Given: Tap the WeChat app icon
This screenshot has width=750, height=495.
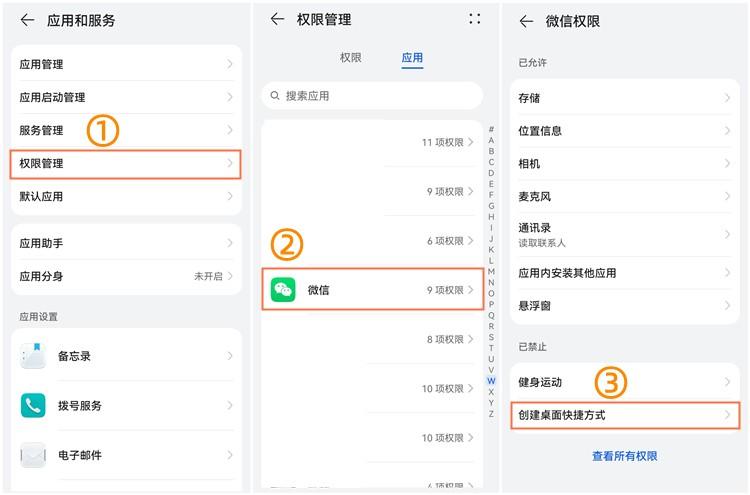Looking at the screenshot, I should 283,290.
